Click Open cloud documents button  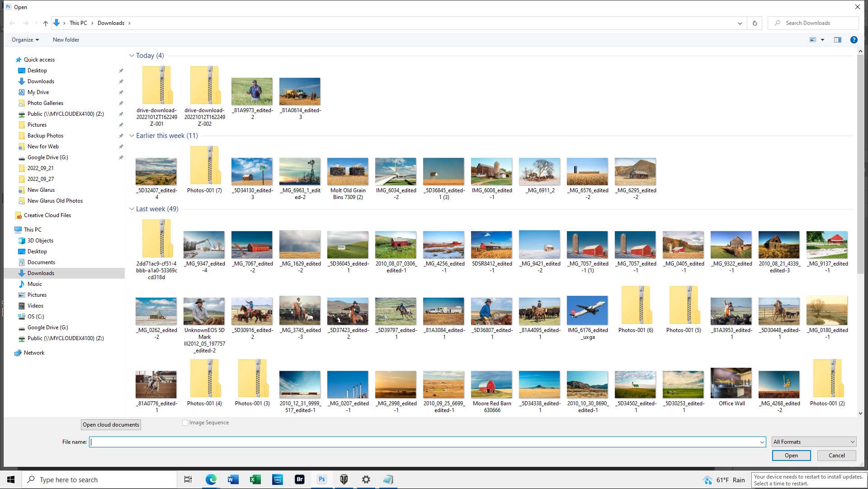pos(111,425)
